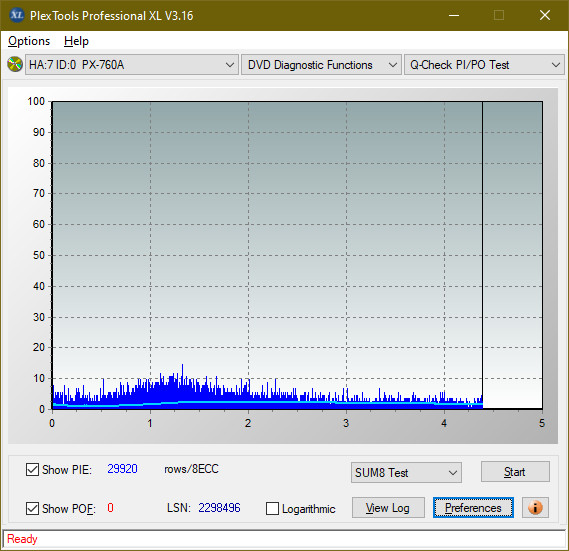Toggle the Show POF checkbox
This screenshot has height=551, width=569.
click(x=32, y=508)
